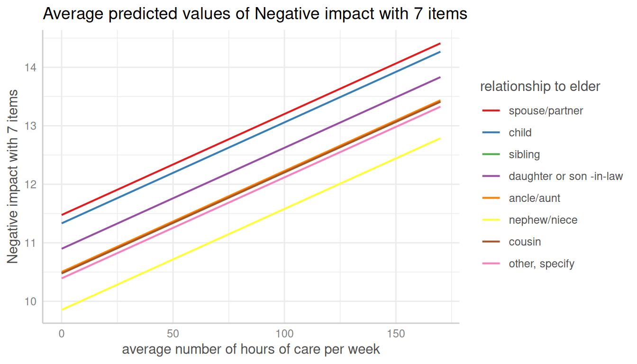Click the green sibling legend swatch
The image size is (637, 364).
(x=491, y=155)
